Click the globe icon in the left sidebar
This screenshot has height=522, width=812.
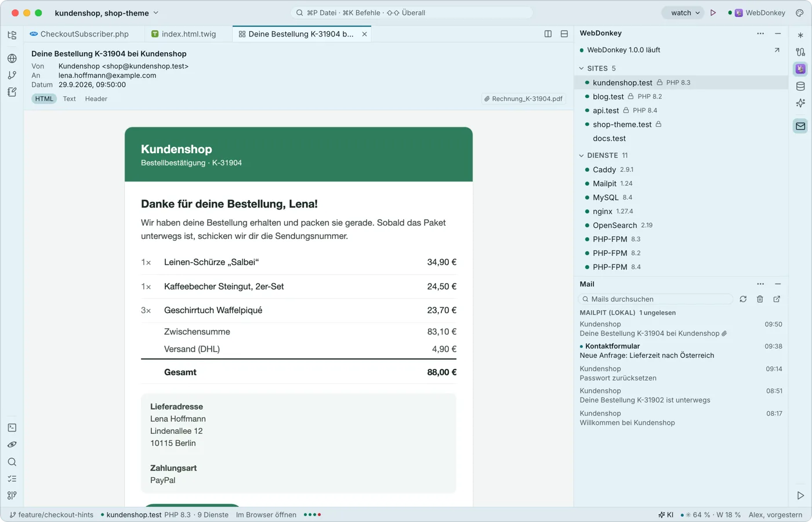12,58
